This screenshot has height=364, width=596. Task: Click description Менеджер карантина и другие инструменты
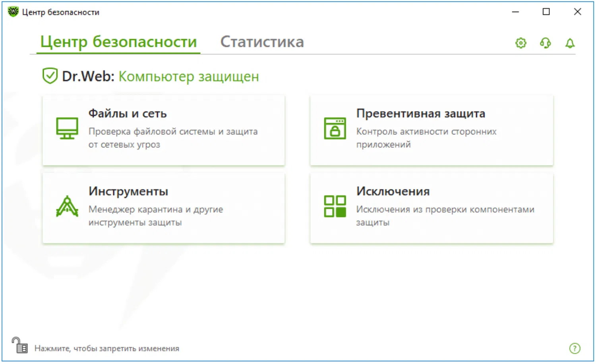156,216
